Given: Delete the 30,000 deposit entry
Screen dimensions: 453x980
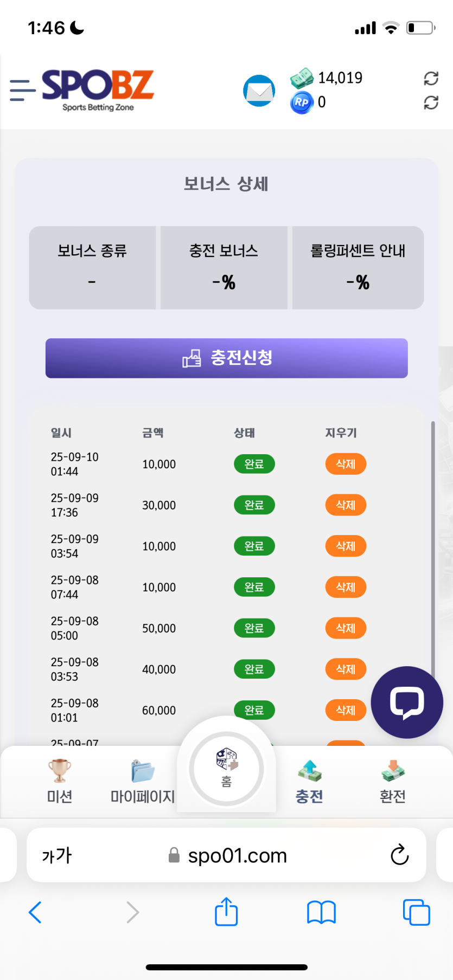Looking at the screenshot, I should [346, 505].
